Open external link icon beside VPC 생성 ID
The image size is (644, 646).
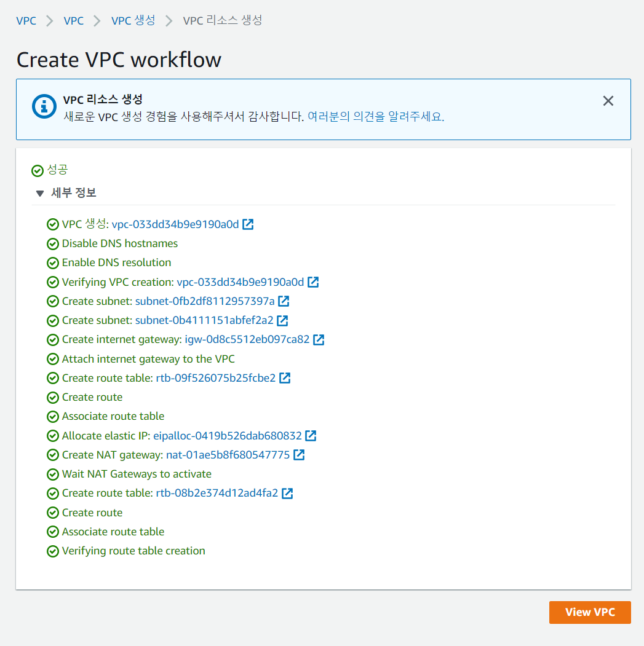pyautogui.click(x=248, y=224)
